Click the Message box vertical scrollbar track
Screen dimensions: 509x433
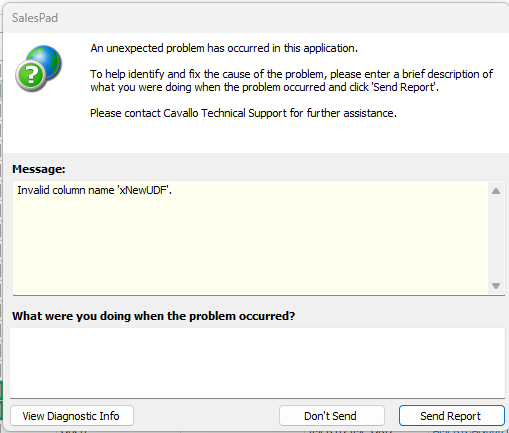(496, 238)
